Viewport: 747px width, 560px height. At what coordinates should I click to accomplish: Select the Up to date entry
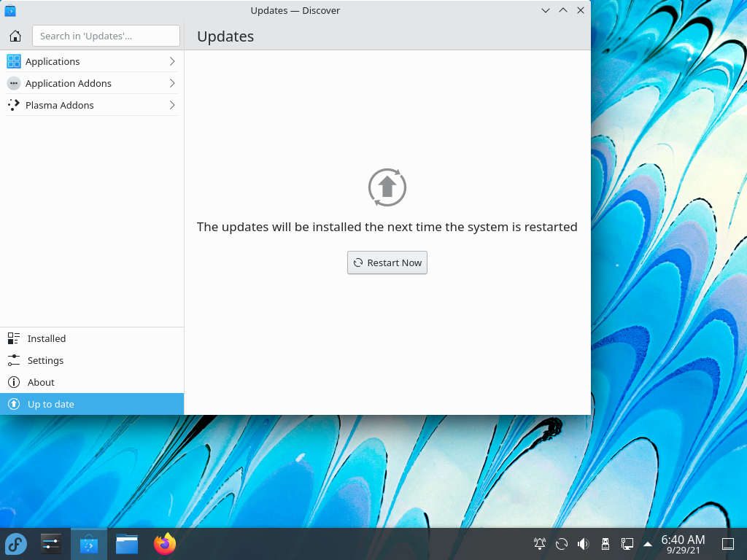[91, 404]
